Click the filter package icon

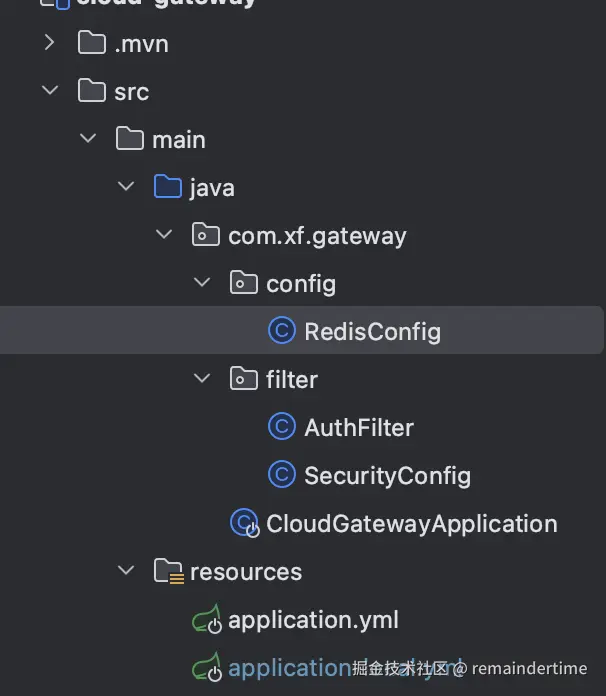click(244, 379)
